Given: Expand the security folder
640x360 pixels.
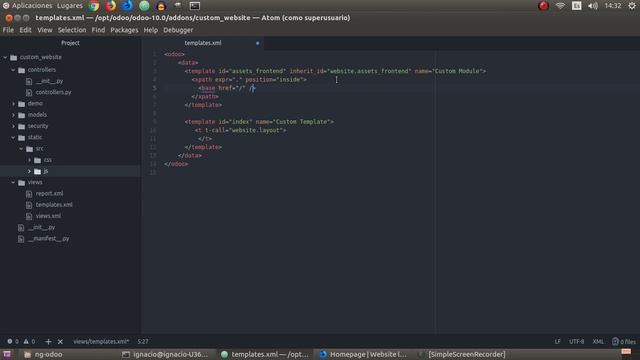Looking at the screenshot, I should [x=13, y=127].
